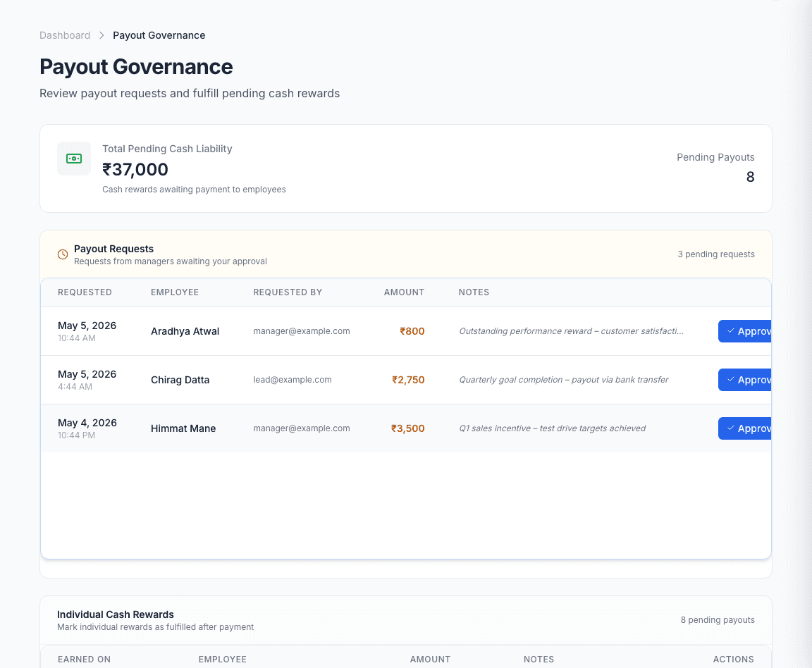Click the Quarterly goal completion note
Image resolution: width=812 pixels, height=668 pixels.
(x=563, y=380)
